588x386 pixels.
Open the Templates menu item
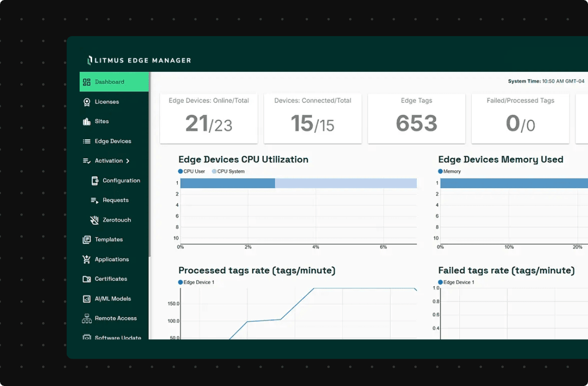tap(109, 240)
